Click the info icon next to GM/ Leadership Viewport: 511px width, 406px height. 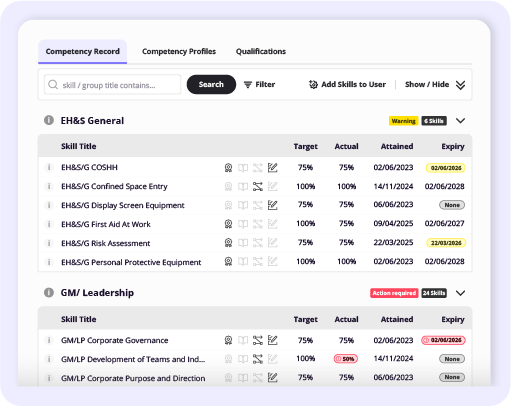click(49, 293)
